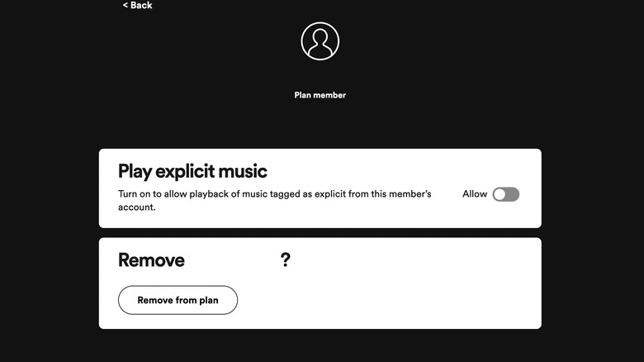This screenshot has width=644, height=362.
Task: Enable the explicit music Allow toggle
Action: pos(505,194)
